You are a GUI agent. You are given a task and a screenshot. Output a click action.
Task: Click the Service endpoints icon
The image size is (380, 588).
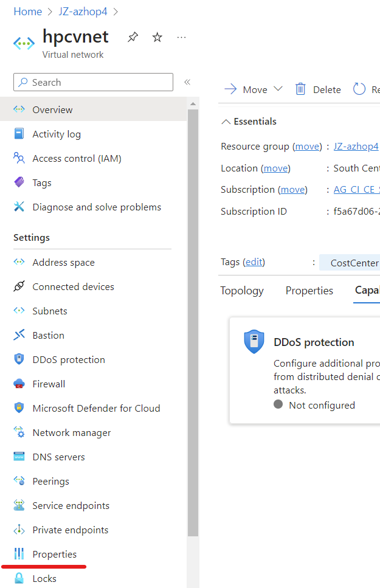click(19, 505)
